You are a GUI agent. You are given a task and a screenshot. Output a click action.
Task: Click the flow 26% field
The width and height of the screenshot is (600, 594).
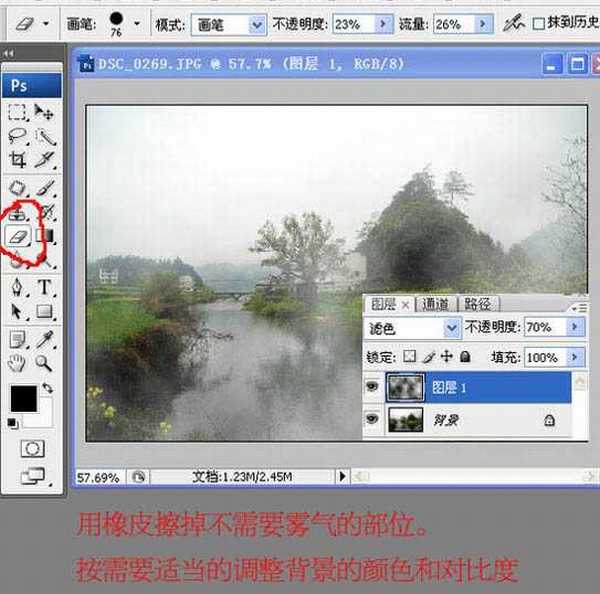pyautogui.click(x=453, y=24)
